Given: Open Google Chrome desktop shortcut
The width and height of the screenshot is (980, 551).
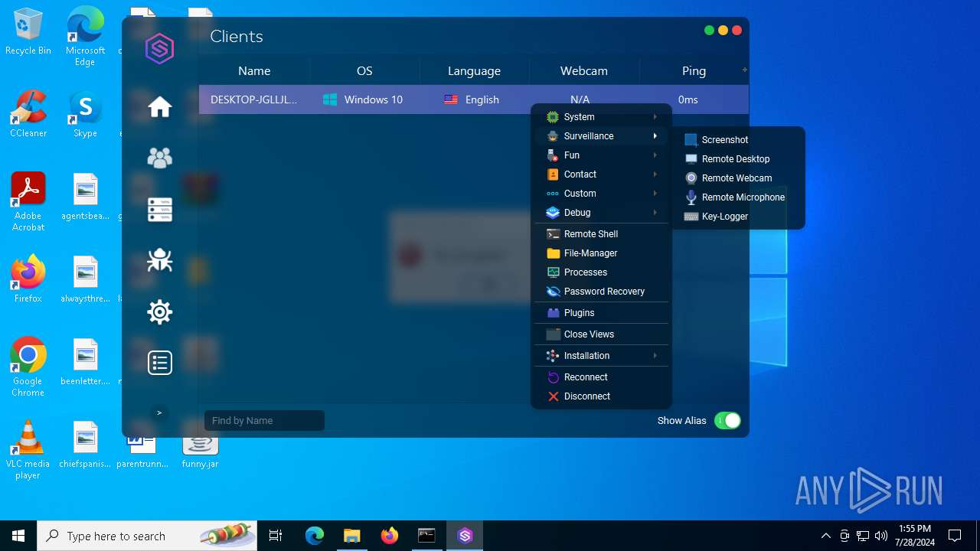Looking at the screenshot, I should coord(28,367).
